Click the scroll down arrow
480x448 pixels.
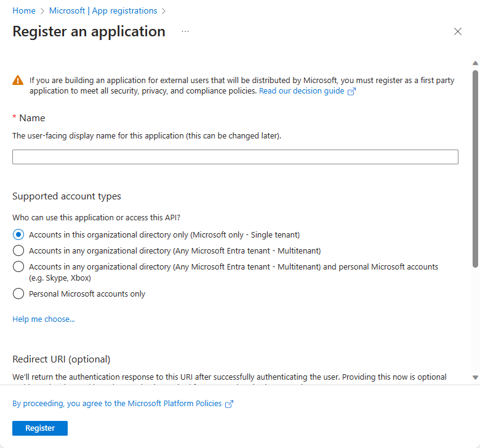[x=475, y=377]
